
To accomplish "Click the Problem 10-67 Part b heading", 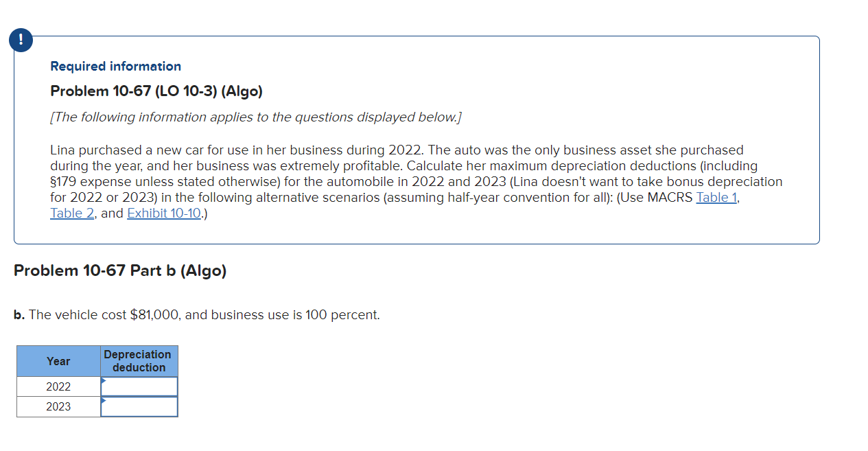I will pos(120,270).
